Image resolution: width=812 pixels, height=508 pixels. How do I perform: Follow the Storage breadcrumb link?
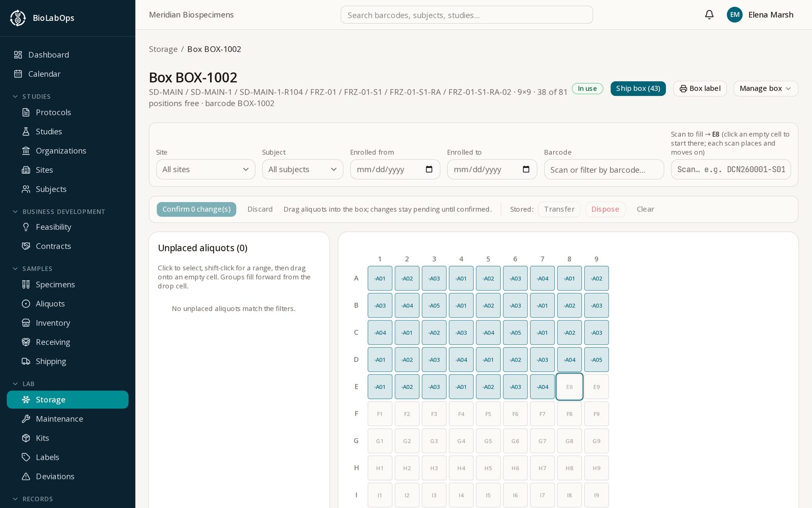pyautogui.click(x=163, y=49)
